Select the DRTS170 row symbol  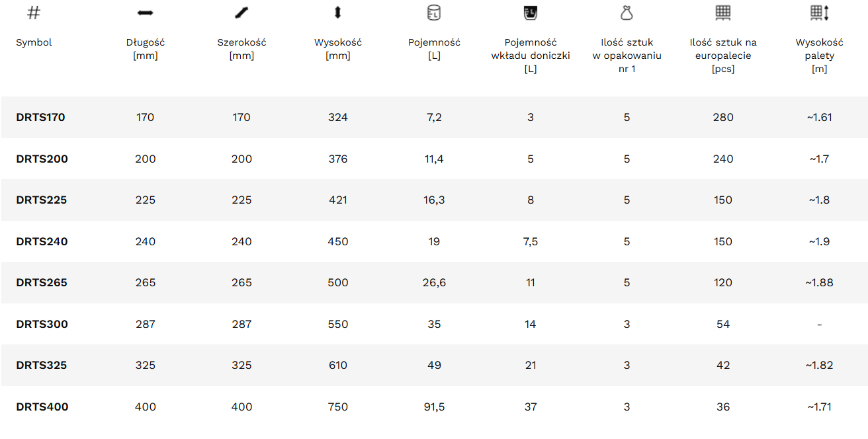pos(40,118)
